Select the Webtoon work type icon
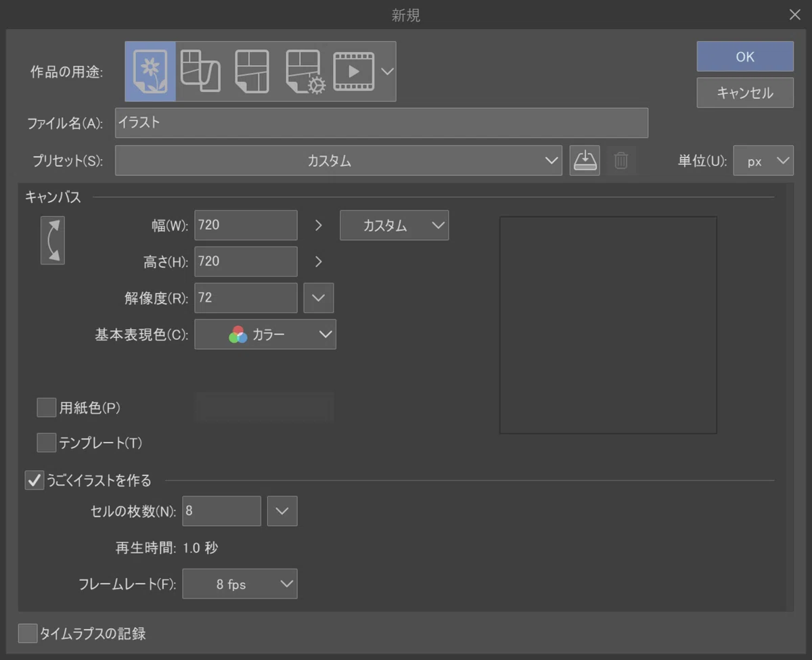812x660 pixels. point(200,71)
